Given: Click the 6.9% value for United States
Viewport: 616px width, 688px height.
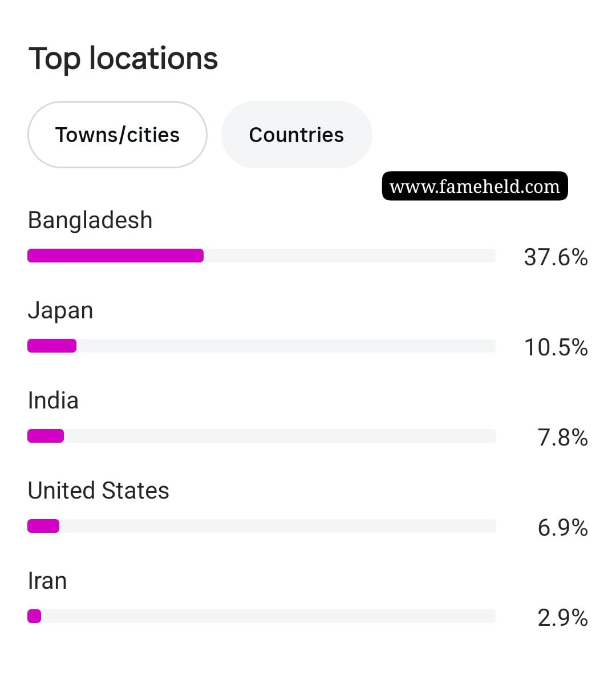Looking at the screenshot, I should click(x=562, y=528).
